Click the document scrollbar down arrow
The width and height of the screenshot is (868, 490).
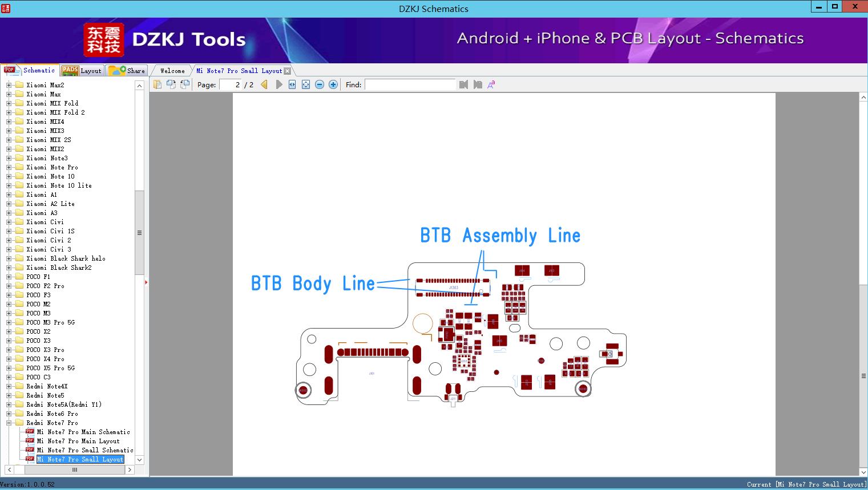863,472
